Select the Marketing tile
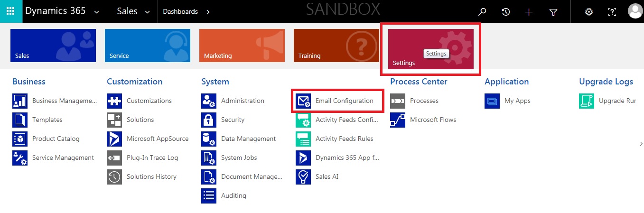644x213 pixels. 242,46
